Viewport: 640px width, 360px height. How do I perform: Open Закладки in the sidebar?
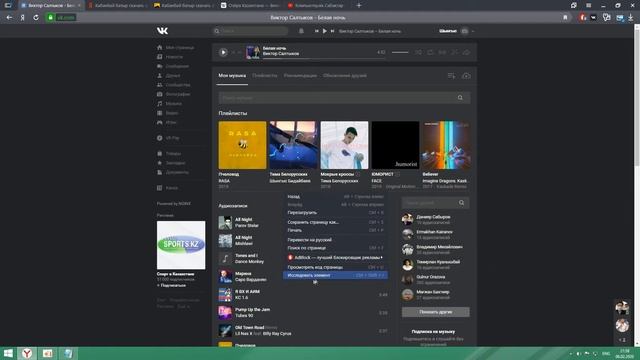pos(171,163)
